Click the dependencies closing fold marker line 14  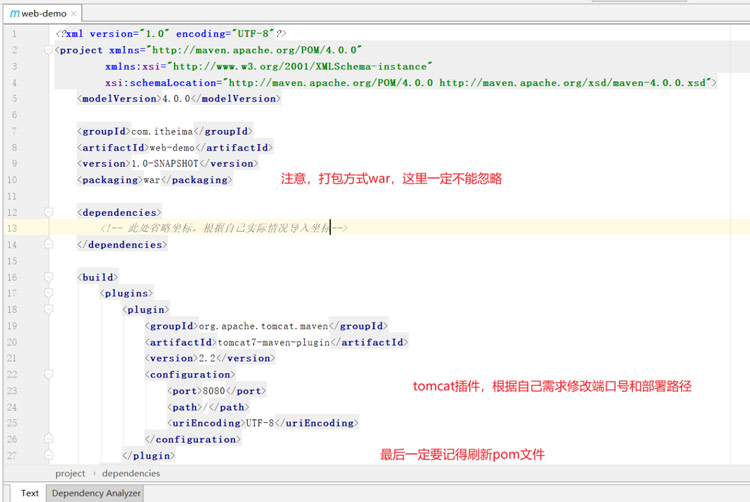click(48, 244)
